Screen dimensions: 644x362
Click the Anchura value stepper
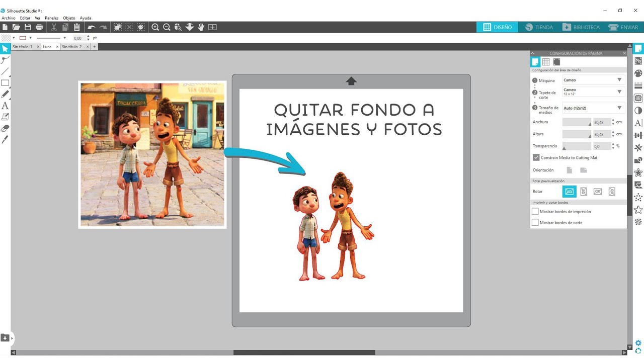pos(613,122)
